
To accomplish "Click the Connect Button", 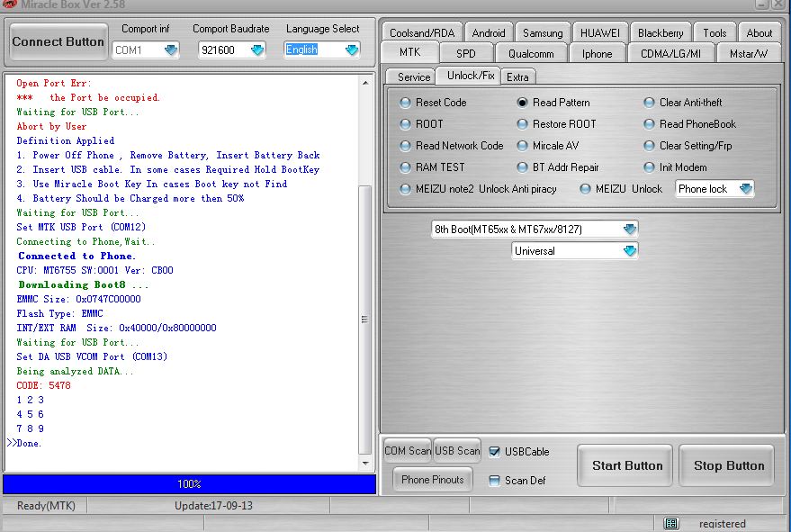I will (58, 41).
